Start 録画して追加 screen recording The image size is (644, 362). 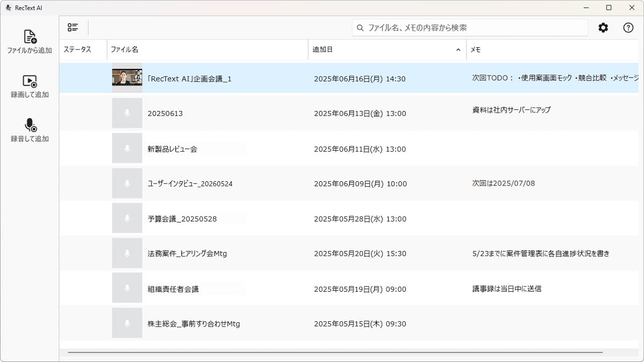click(x=30, y=81)
